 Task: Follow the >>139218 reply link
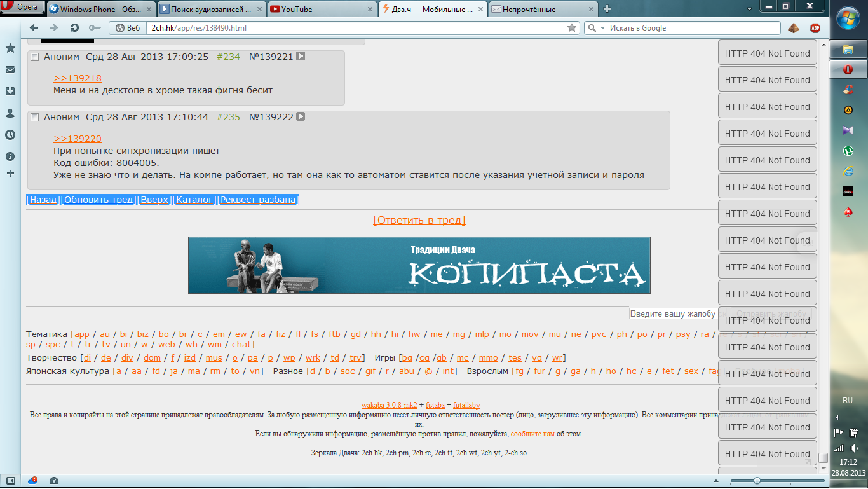pos(78,78)
